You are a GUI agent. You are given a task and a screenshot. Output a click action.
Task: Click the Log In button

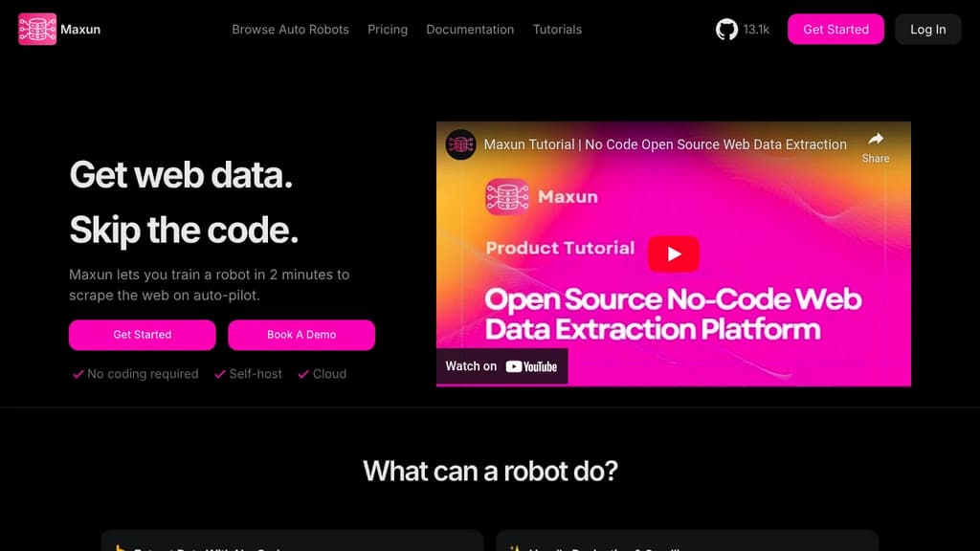pyautogui.click(x=927, y=29)
